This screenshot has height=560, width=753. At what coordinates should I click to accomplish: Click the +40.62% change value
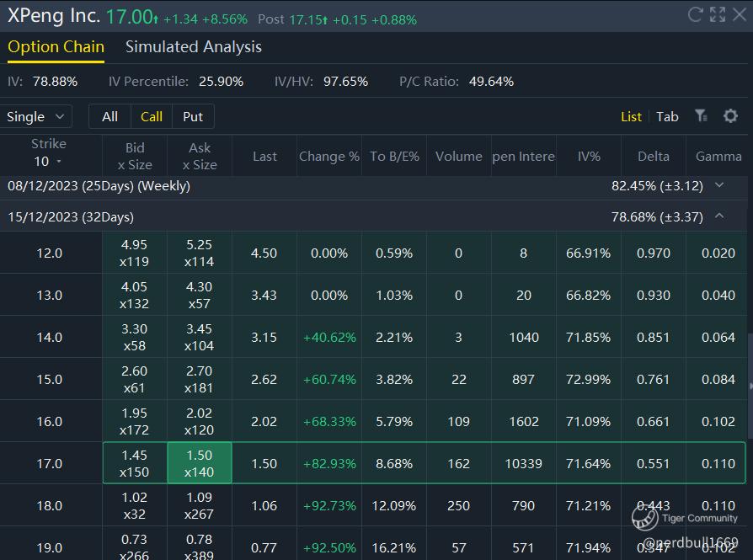(x=329, y=337)
